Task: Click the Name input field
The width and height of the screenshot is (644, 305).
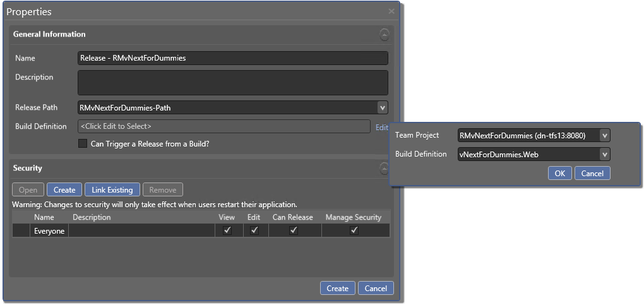Action: click(232, 58)
